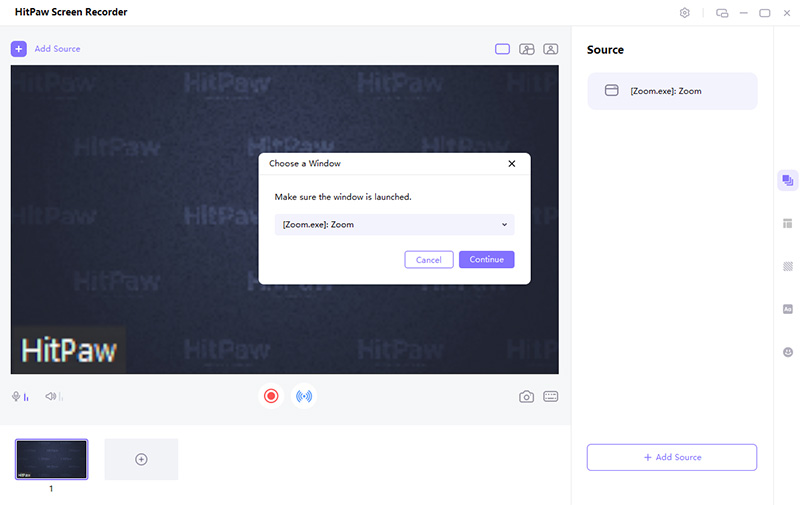Open the layout templates sidebar icon
The width and height of the screenshot is (800, 505).
coord(788,223)
